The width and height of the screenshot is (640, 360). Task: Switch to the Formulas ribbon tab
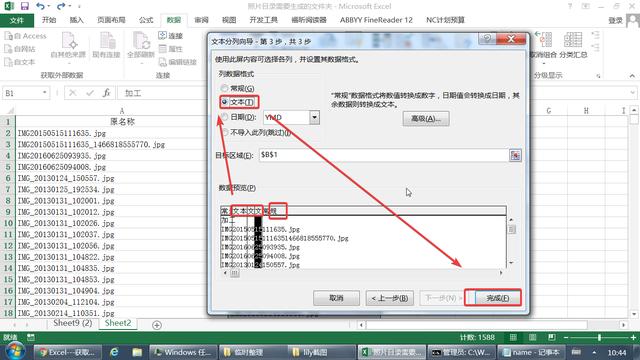146,20
